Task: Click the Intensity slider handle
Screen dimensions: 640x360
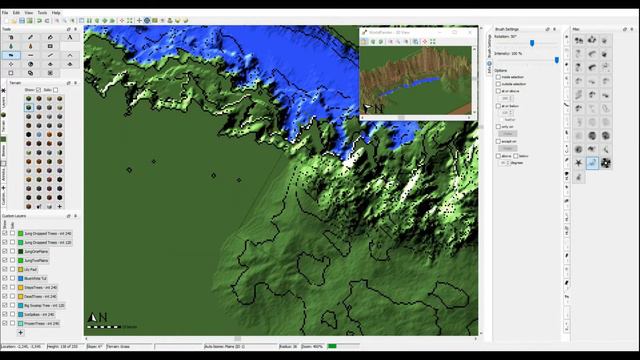Action: coord(557,60)
